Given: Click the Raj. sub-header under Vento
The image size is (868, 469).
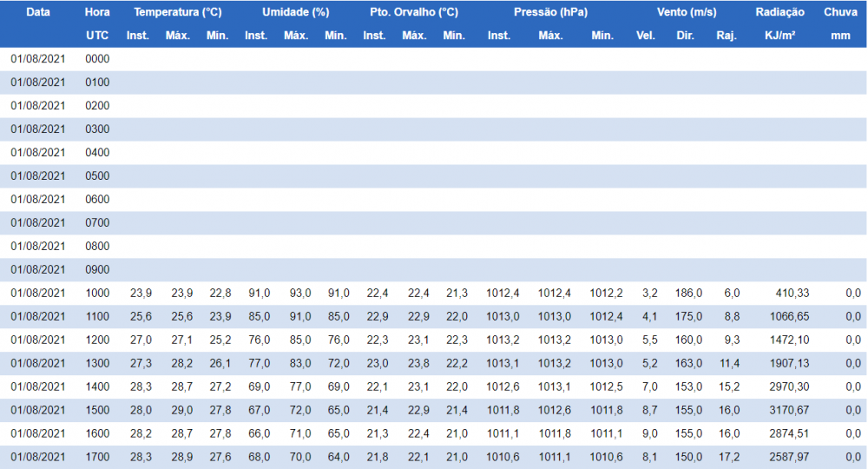Looking at the screenshot, I should 727,36.
